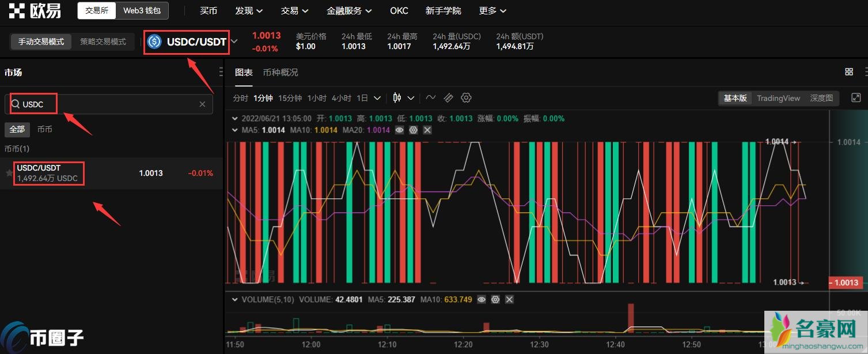The image size is (868, 354).
Task: Switch to 币种概况 tab
Action: [281, 73]
